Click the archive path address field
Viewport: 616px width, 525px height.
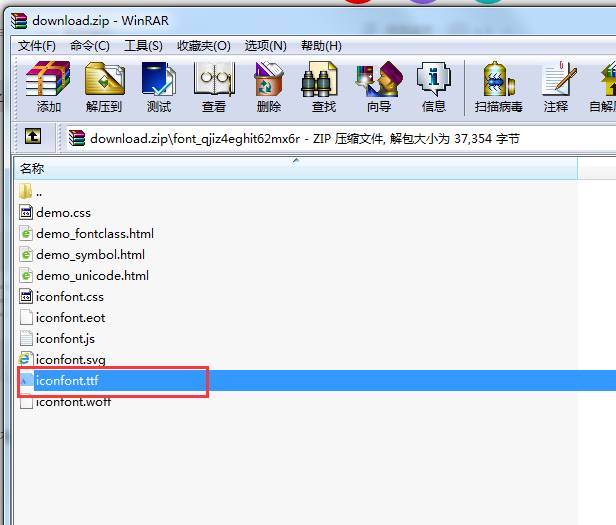(x=340, y=138)
